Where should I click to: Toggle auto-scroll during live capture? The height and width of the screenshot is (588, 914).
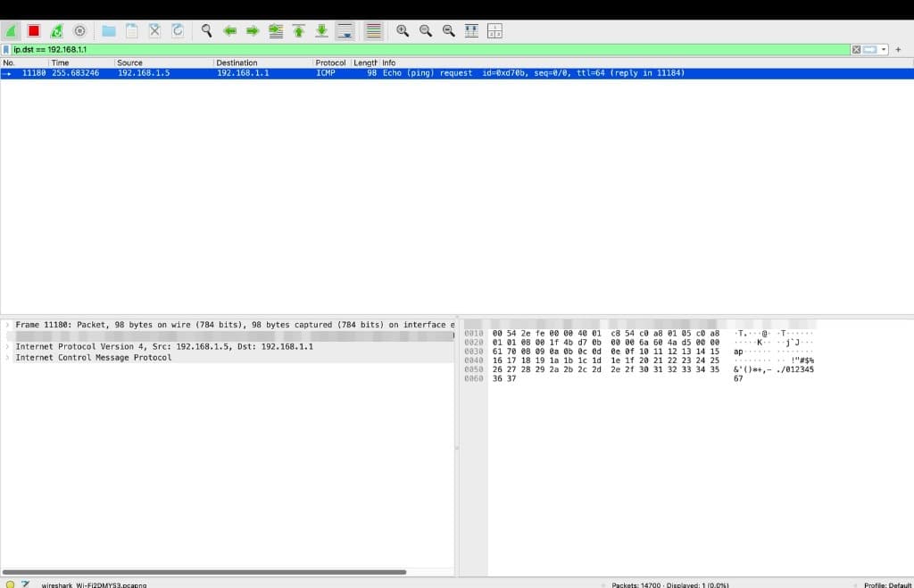coord(345,31)
